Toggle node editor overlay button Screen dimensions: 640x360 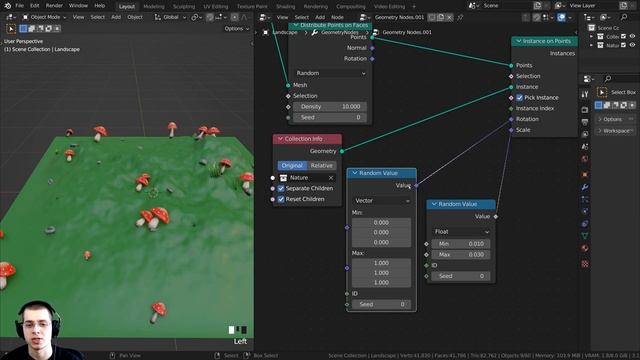click(x=562, y=17)
